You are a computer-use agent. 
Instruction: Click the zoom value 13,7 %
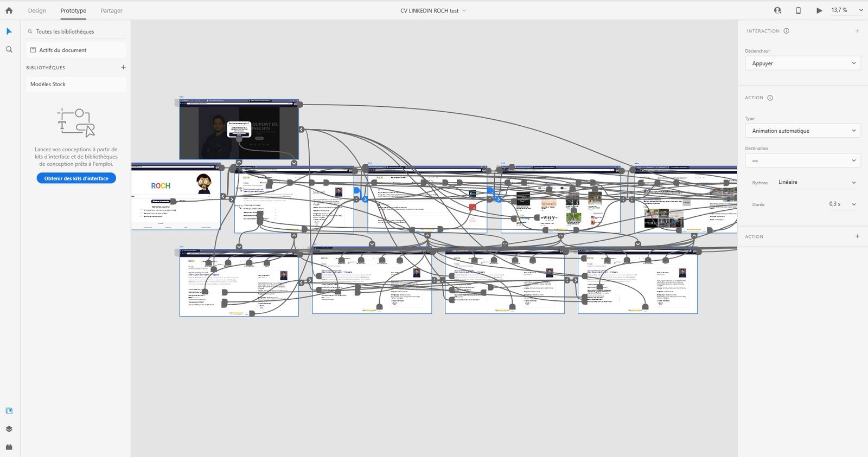(x=839, y=10)
